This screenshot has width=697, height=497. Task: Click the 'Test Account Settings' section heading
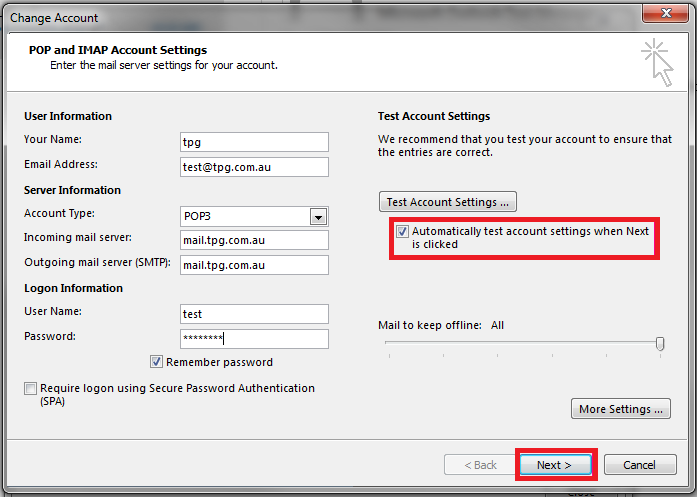point(434,116)
